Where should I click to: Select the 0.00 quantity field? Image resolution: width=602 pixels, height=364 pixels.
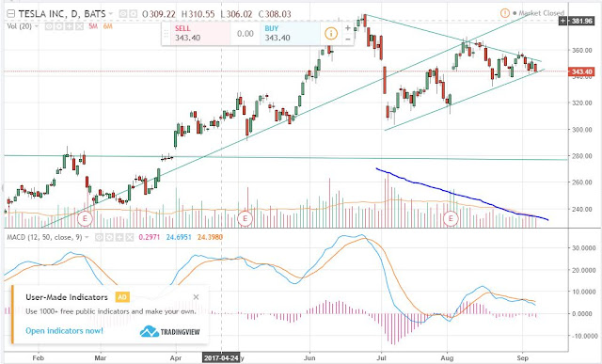(x=246, y=34)
